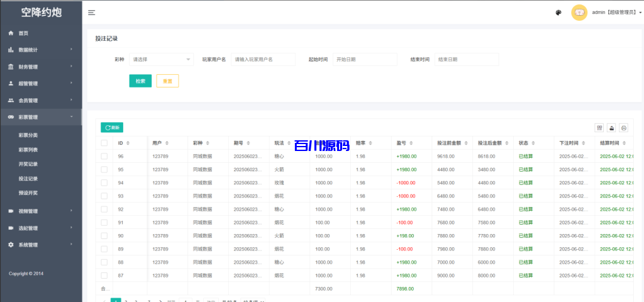This screenshot has width=644, height=302.
Task: Open the column filter icon above table
Action: pos(599,128)
